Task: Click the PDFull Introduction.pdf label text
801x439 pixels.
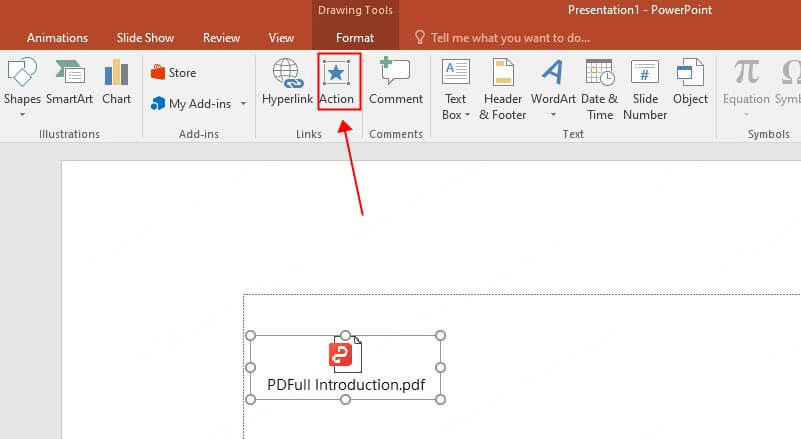Action: coord(346,385)
